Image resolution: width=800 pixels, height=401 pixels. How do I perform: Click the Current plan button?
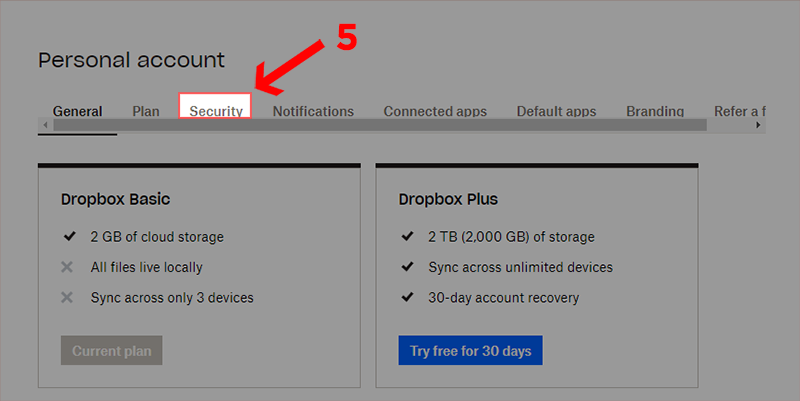click(x=111, y=351)
